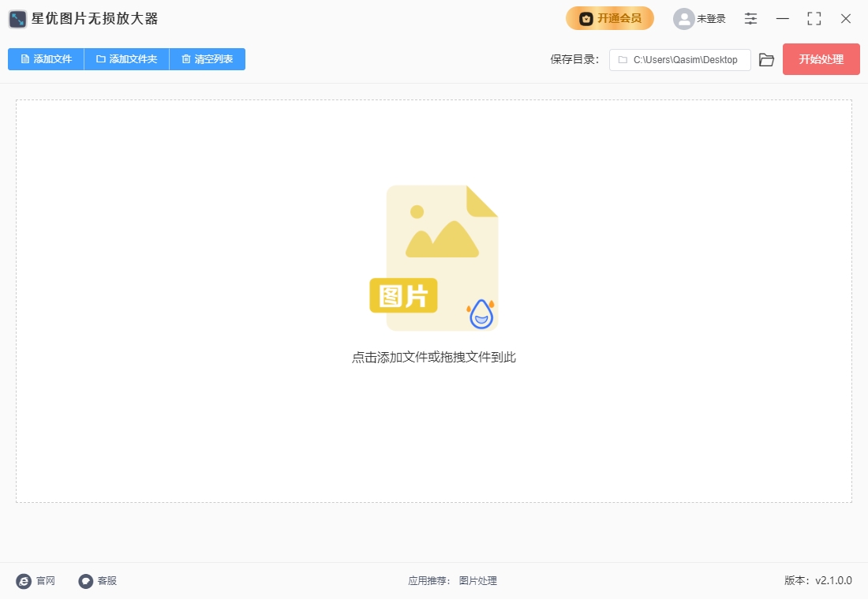
Task: Maximize the application window
Action: [x=814, y=19]
